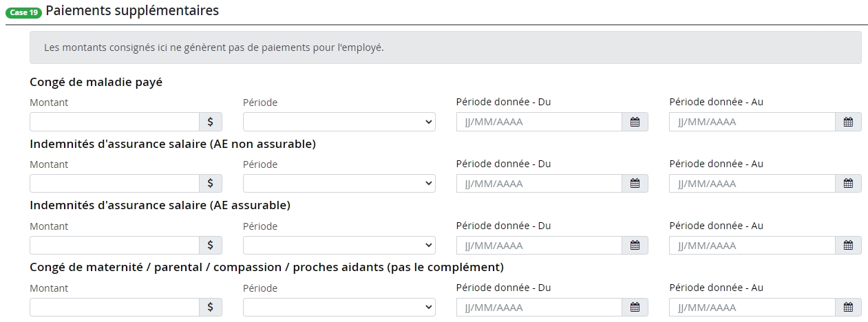Open calendar for Congé de maladie payé start date
The height and width of the screenshot is (322, 868).
(635, 122)
